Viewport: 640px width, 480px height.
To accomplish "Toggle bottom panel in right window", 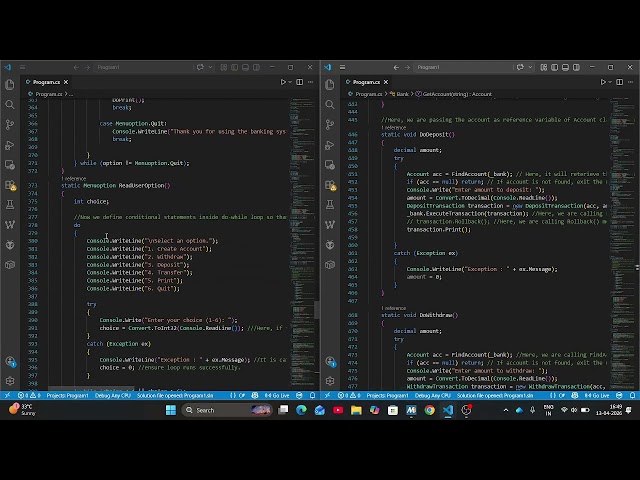I will click(565, 67).
